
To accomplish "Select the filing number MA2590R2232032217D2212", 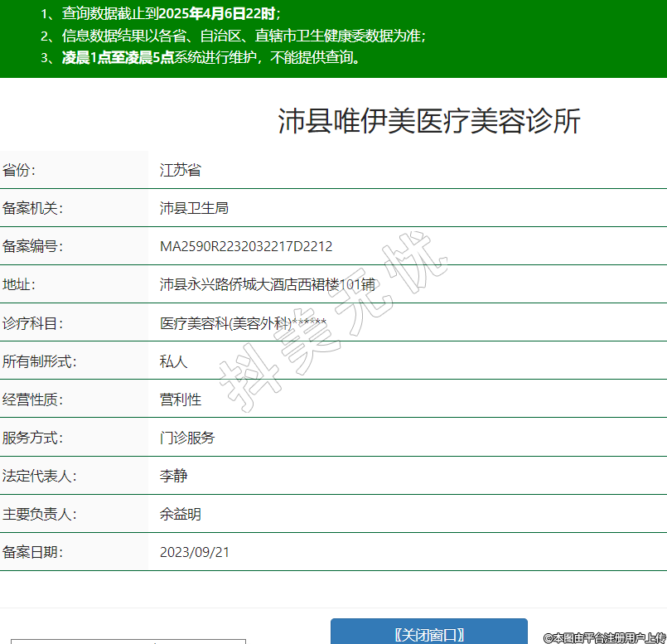I will tap(246, 246).
